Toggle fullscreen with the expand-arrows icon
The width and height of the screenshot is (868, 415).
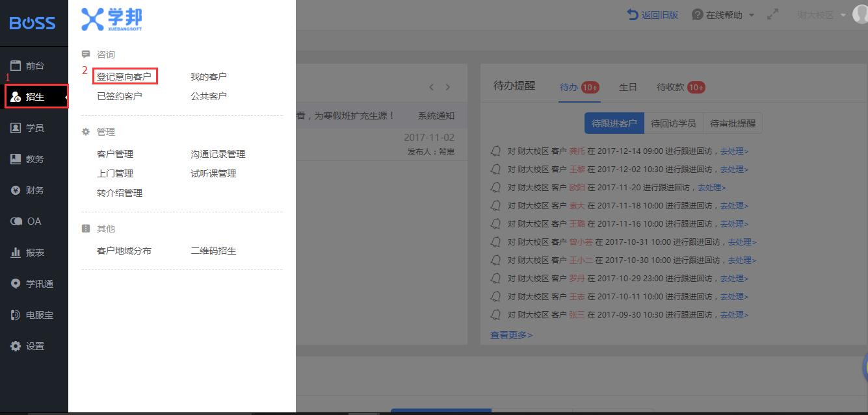coord(772,14)
